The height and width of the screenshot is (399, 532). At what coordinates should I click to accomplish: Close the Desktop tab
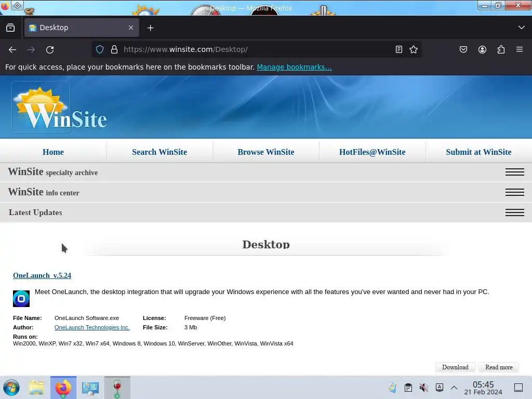tap(131, 28)
